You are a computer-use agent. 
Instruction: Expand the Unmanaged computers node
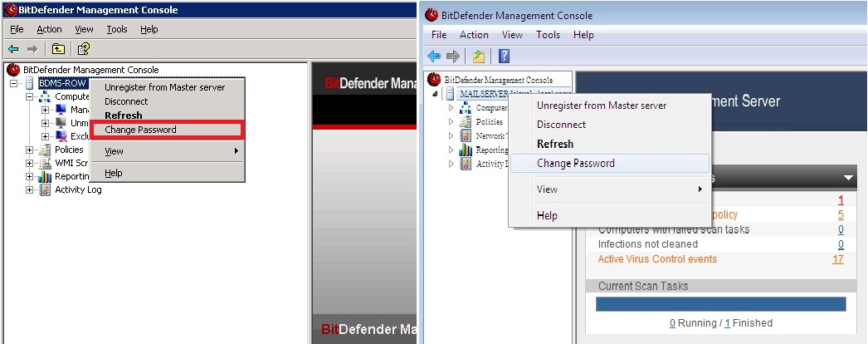click(x=46, y=123)
